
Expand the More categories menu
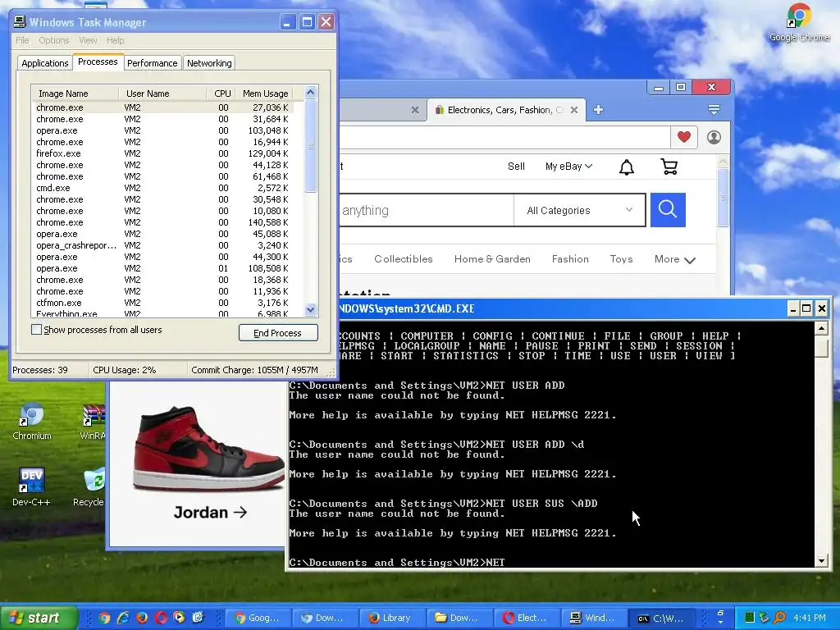(x=675, y=259)
